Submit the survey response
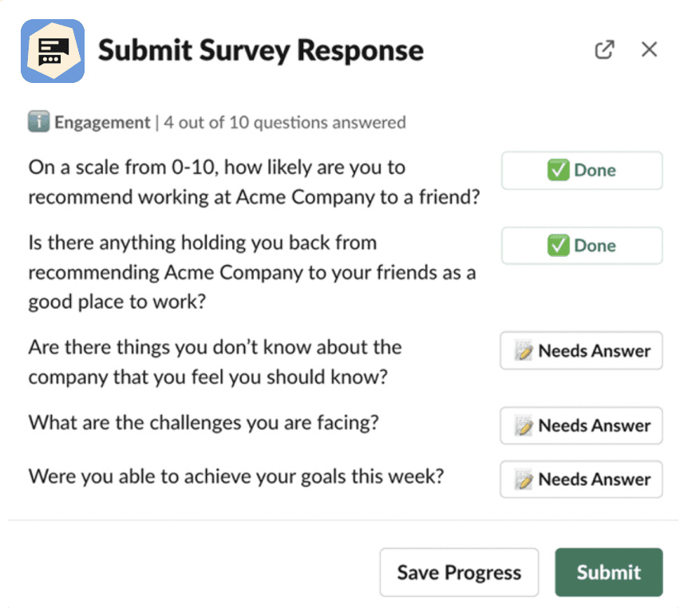This screenshot has height=616, width=680. pos(608,572)
